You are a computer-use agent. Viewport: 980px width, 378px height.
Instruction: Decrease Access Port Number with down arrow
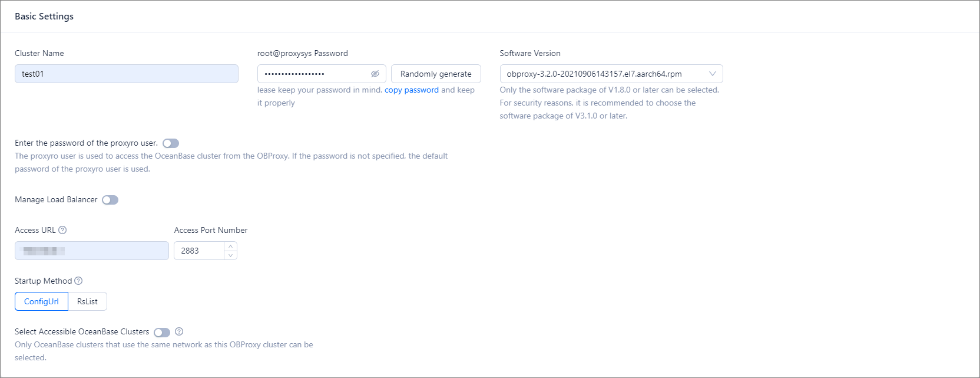click(231, 255)
